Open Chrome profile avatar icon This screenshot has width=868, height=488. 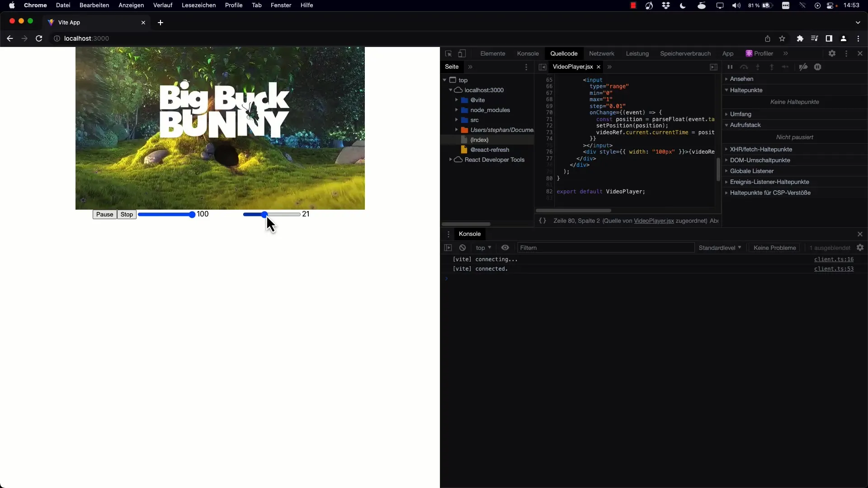(x=843, y=38)
